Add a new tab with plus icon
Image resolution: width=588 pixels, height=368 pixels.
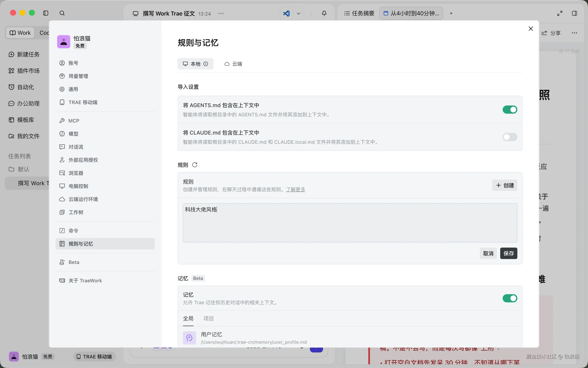451,13
